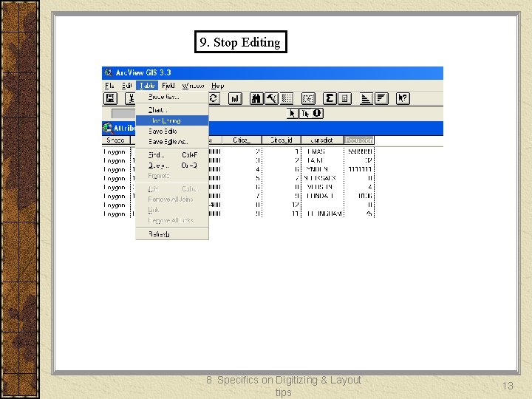The width and height of the screenshot is (532, 399).
Task: Choose Refresh at menu bottom
Action: [x=172, y=234]
